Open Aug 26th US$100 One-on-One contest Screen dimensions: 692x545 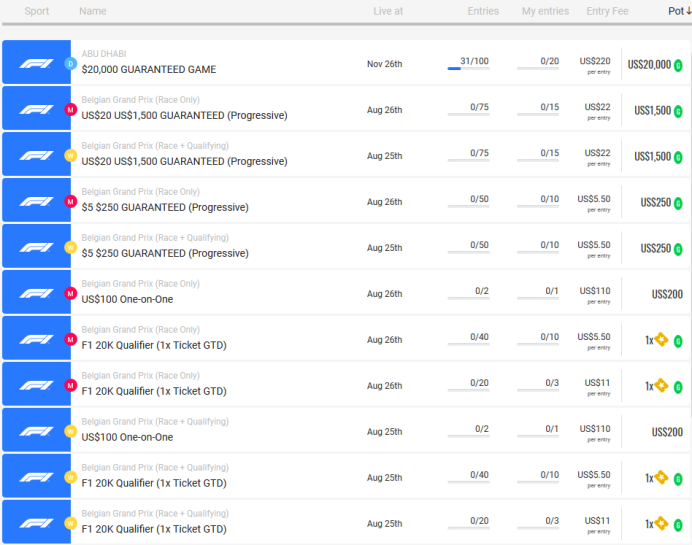[127, 299]
